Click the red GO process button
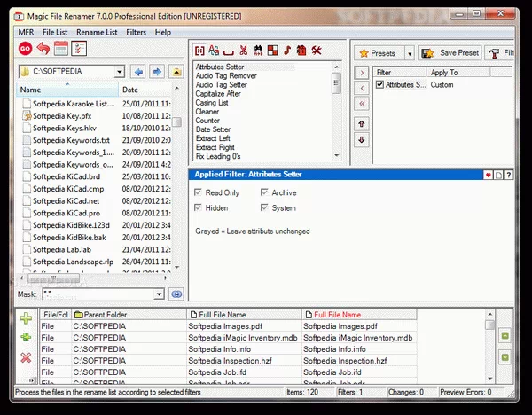532x415 pixels. tap(26, 49)
